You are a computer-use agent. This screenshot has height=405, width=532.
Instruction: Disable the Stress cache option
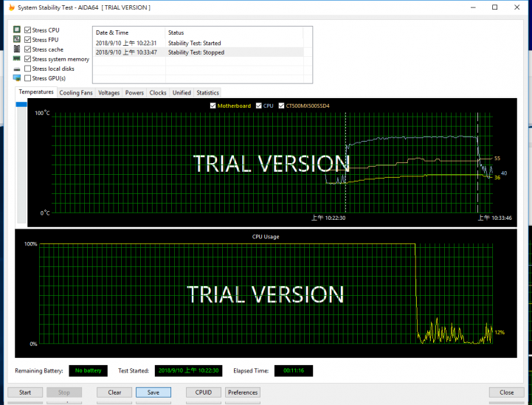27,49
